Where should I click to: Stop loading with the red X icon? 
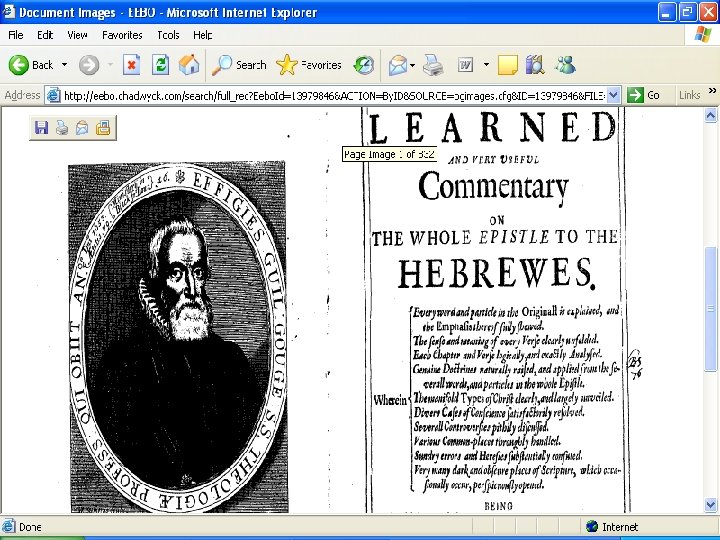pos(131,65)
